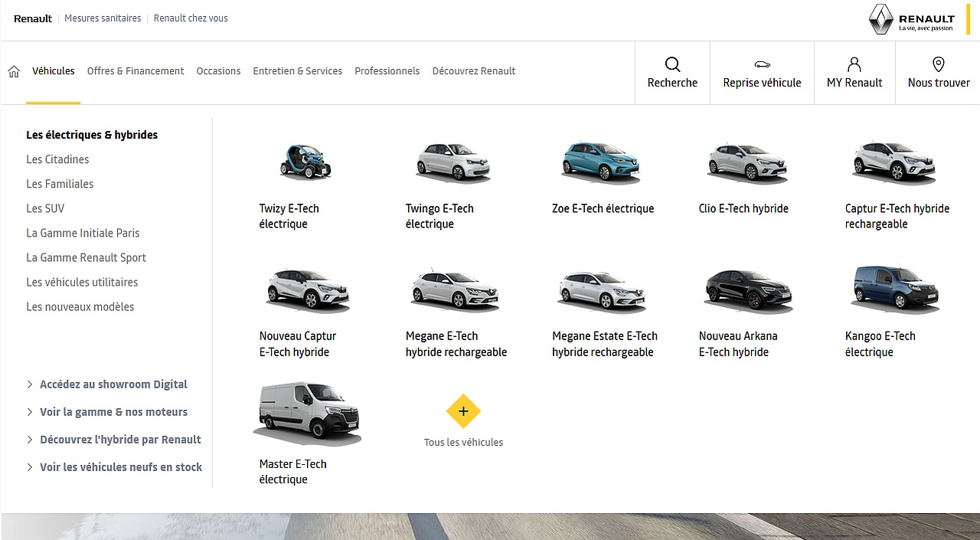980x540 pixels.
Task: Select the black Nouveau Arkana car image
Action: (748, 290)
